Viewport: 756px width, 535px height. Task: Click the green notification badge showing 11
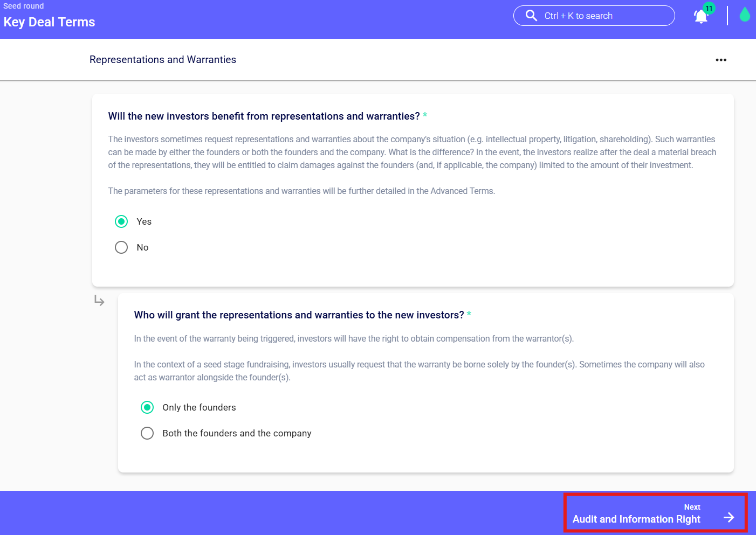(709, 9)
